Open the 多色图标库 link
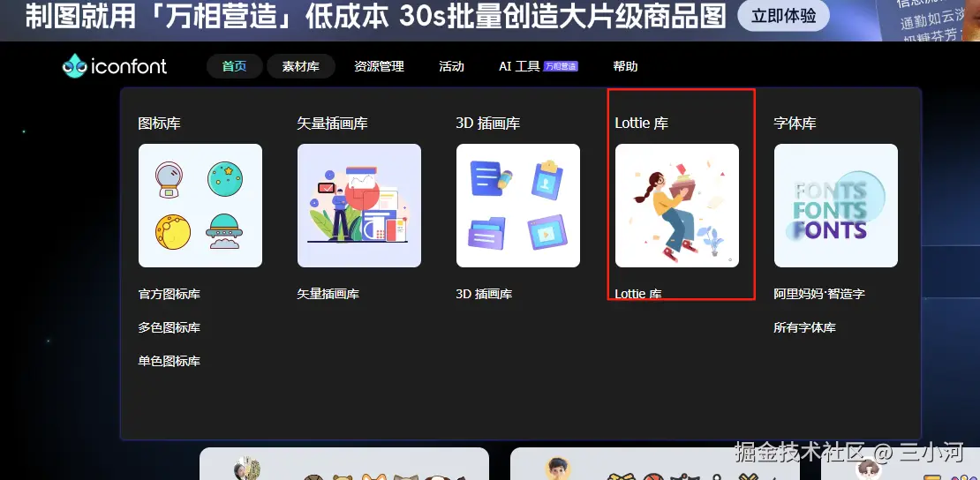This screenshot has width=980, height=480. click(x=170, y=327)
